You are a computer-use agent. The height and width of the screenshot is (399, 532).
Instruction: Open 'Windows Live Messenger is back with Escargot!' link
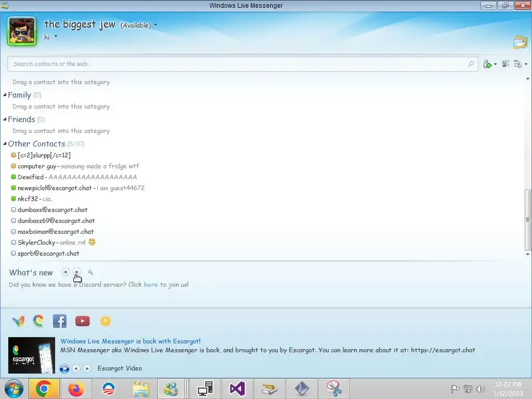tap(130, 341)
